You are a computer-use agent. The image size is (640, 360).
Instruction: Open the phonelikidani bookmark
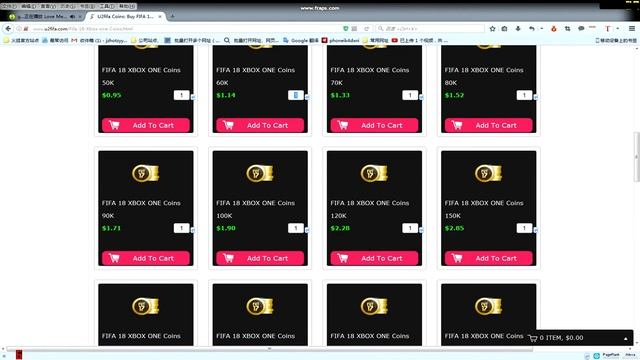(x=340, y=40)
